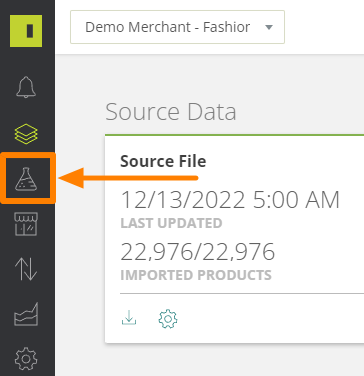Open the Demo Merchant selector
This screenshot has width=364, height=376.
pyautogui.click(x=177, y=27)
